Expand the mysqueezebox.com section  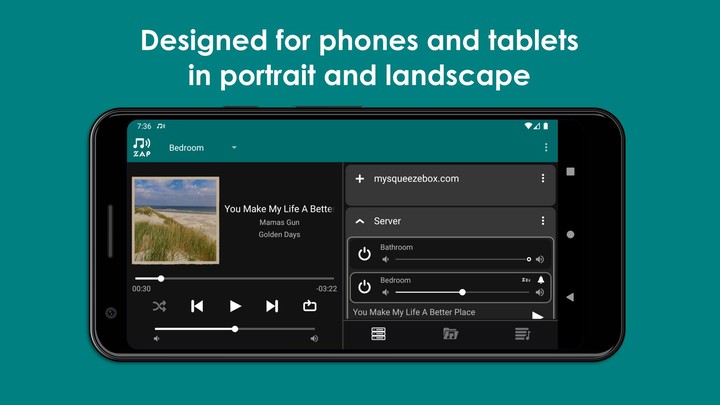click(x=360, y=179)
